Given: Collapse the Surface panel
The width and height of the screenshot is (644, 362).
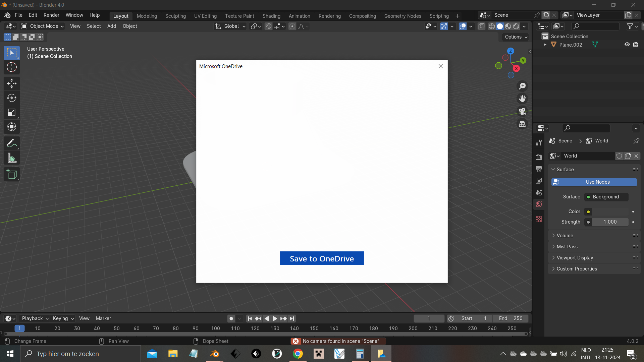Looking at the screenshot, I should tap(594, 170).
